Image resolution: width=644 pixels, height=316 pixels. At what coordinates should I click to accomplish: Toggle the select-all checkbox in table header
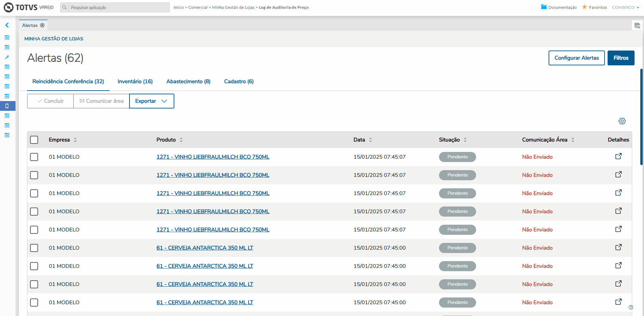pyautogui.click(x=34, y=140)
